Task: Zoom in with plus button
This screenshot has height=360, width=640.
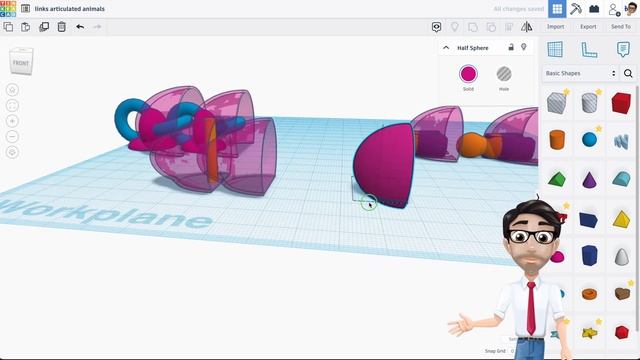Action: click(x=13, y=121)
